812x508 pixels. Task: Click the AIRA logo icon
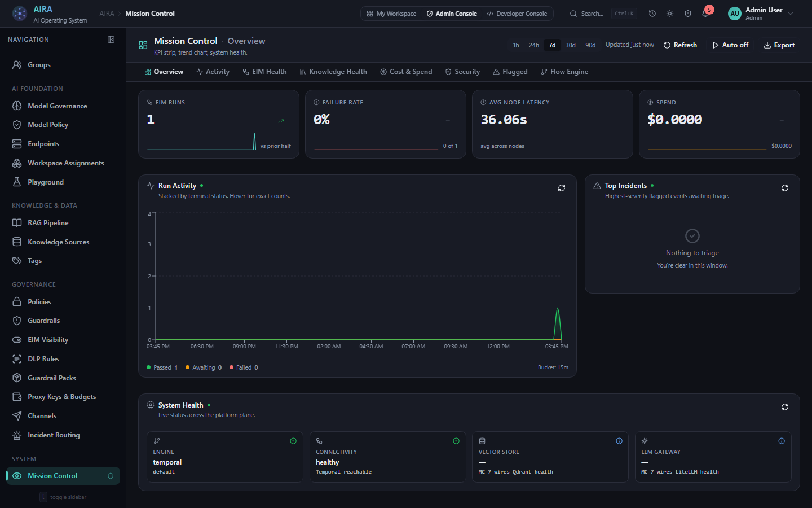(20, 14)
